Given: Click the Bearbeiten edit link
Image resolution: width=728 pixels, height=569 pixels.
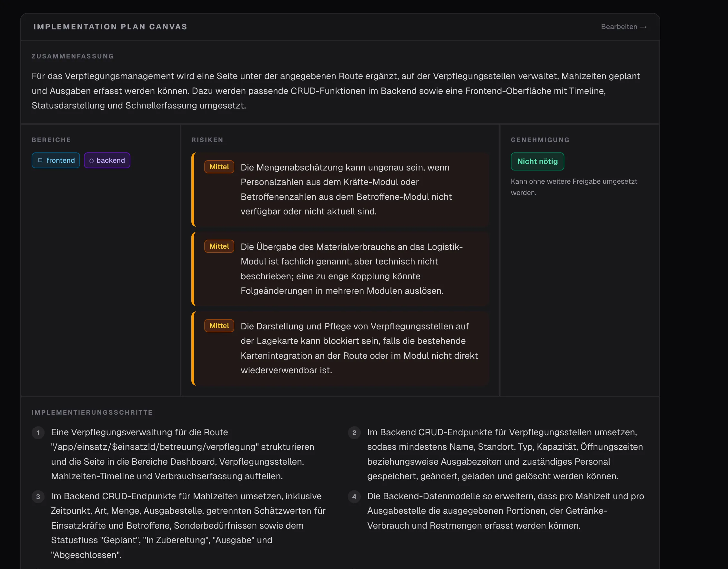Looking at the screenshot, I should [x=619, y=27].
